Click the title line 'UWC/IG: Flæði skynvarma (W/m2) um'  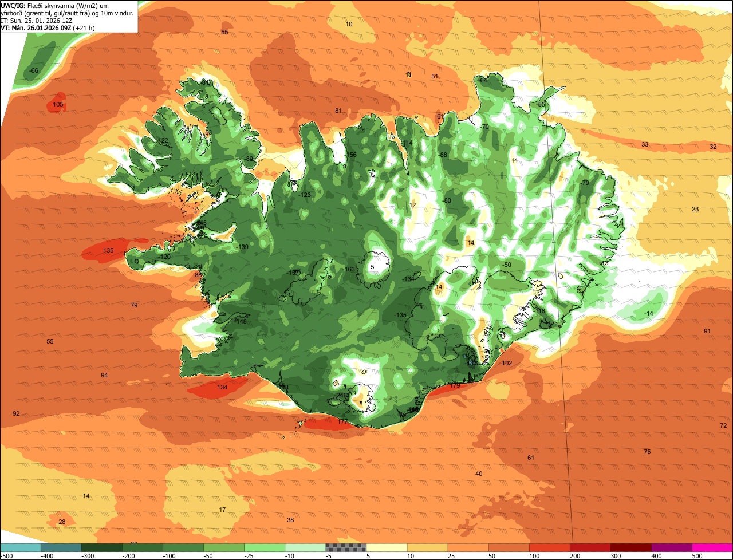(55, 5)
